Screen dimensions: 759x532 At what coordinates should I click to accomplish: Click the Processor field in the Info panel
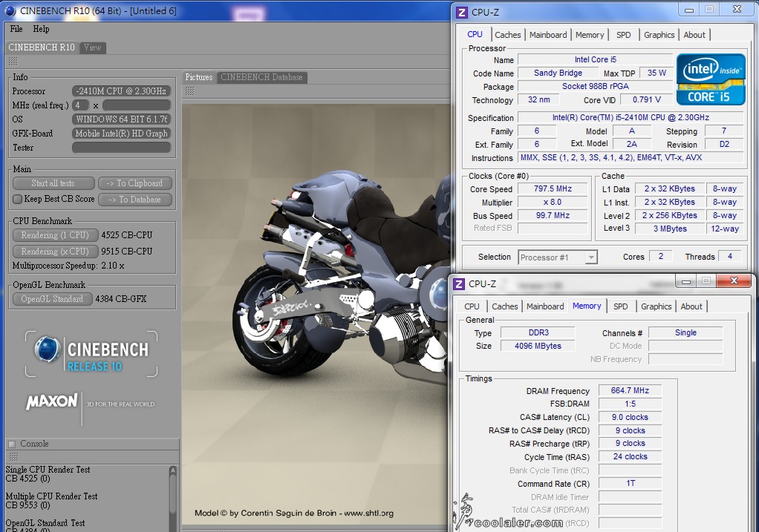point(122,91)
